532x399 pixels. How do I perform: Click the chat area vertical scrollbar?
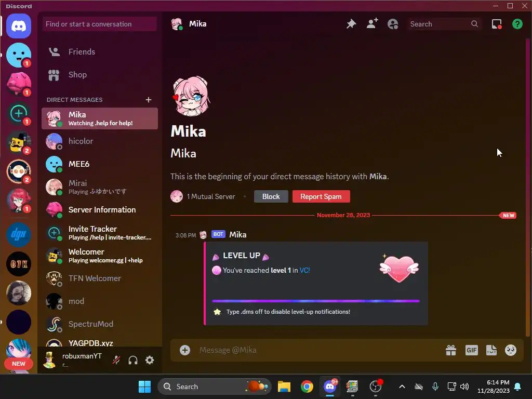(x=528, y=187)
